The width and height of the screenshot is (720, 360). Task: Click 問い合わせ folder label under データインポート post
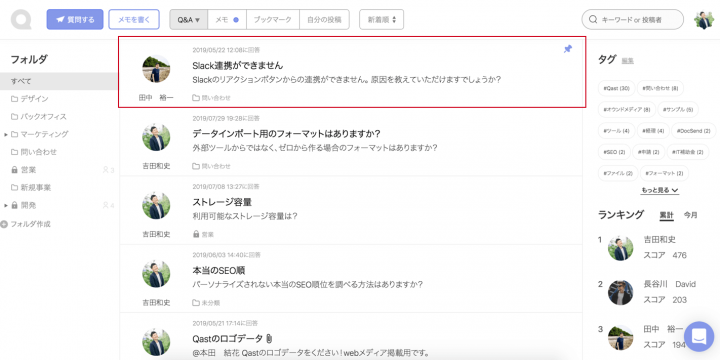(211, 166)
